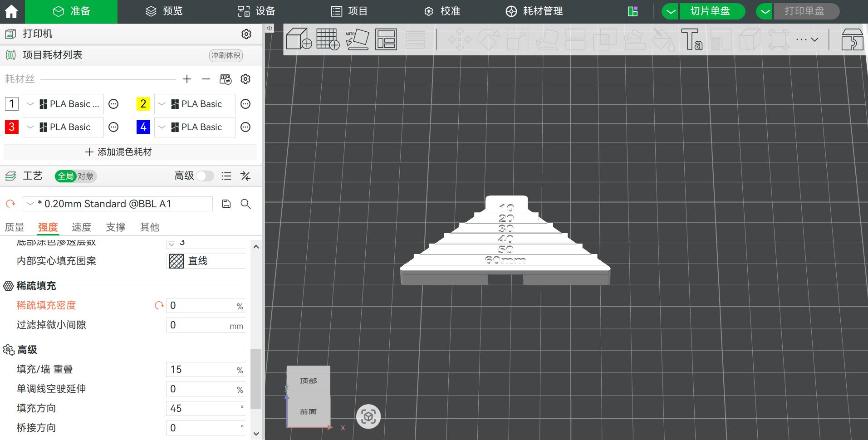
Task: Click 添加混色耗材 button
Action: tap(130, 152)
